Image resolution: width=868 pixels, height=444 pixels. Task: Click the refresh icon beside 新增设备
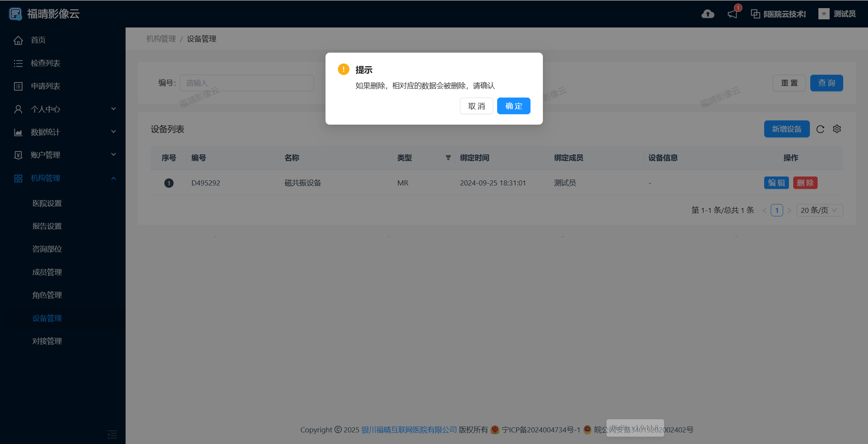click(820, 129)
